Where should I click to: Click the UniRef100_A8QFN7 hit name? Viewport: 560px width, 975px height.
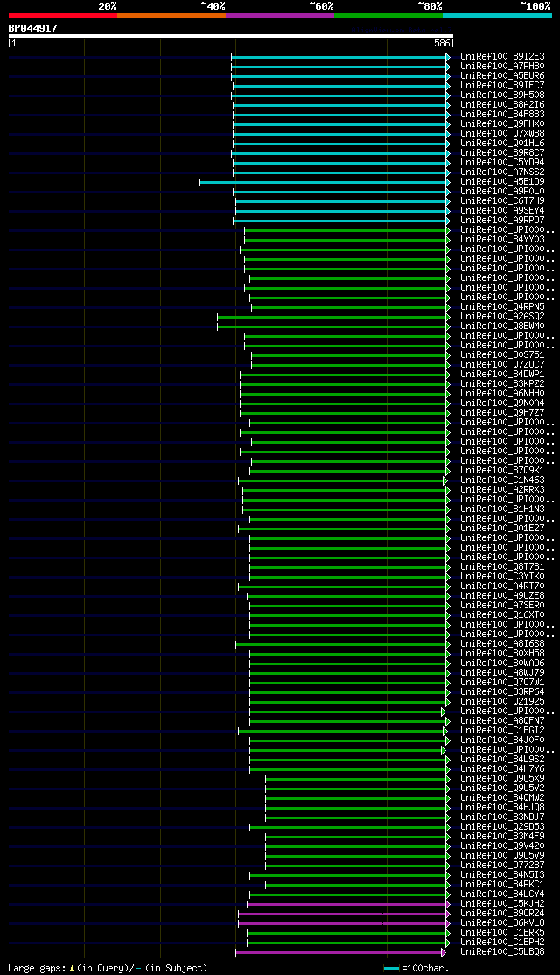tap(502, 721)
